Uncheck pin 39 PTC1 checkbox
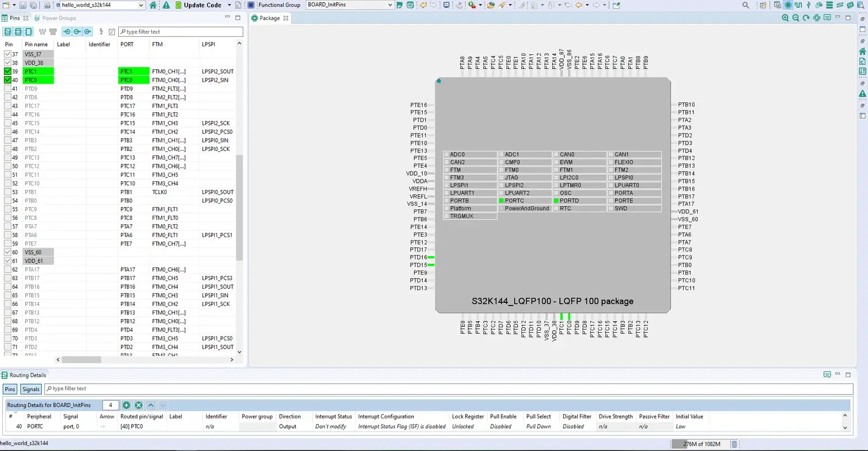This screenshot has width=868, height=451. click(8, 72)
